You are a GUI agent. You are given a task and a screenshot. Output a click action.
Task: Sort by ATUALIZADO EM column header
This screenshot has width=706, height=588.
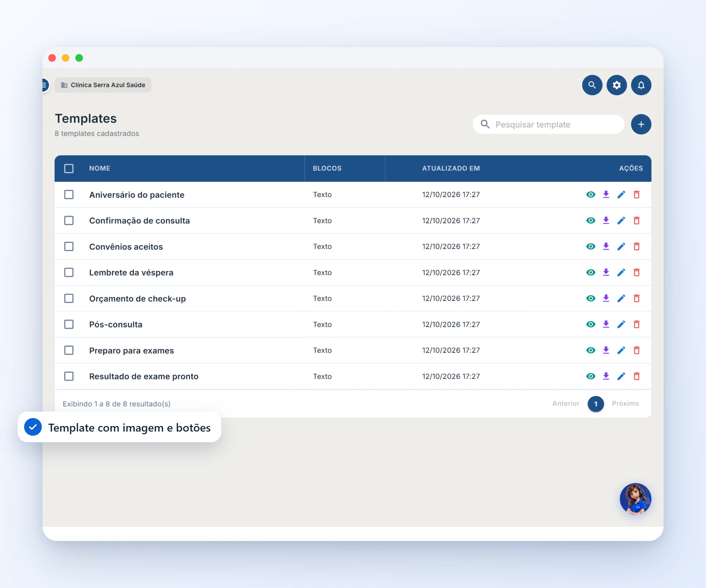[x=451, y=168]
